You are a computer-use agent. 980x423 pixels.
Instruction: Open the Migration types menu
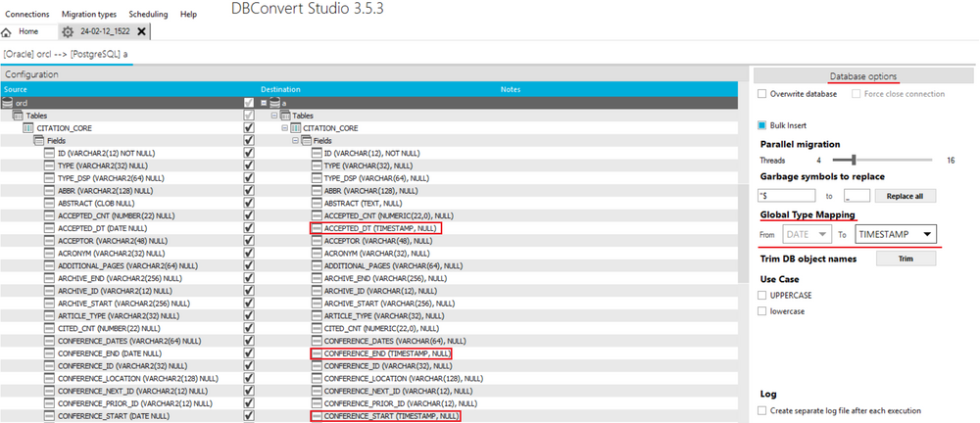tap(89, 15)
